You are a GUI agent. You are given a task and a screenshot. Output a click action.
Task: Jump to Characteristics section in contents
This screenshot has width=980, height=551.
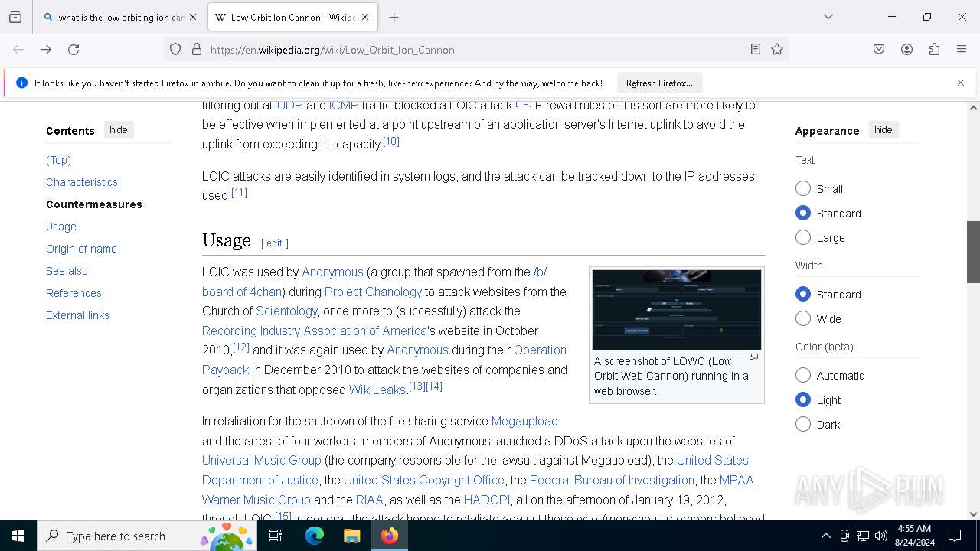82,182
